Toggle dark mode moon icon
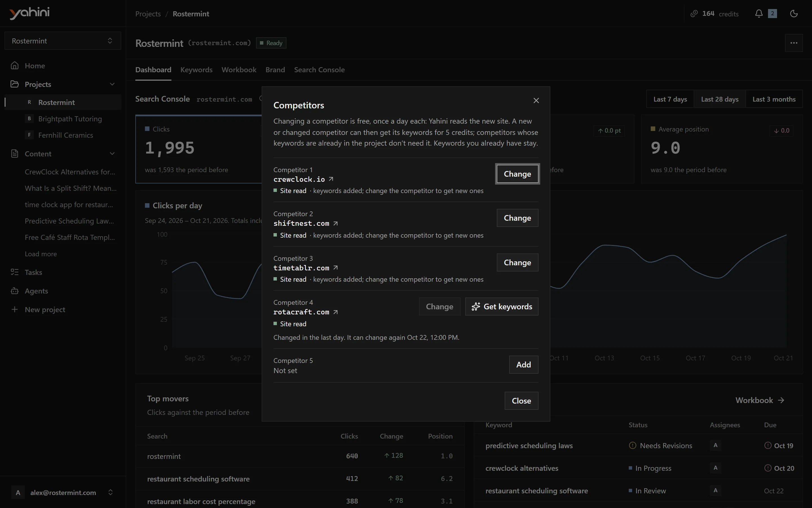 click(x=794, y=14)
